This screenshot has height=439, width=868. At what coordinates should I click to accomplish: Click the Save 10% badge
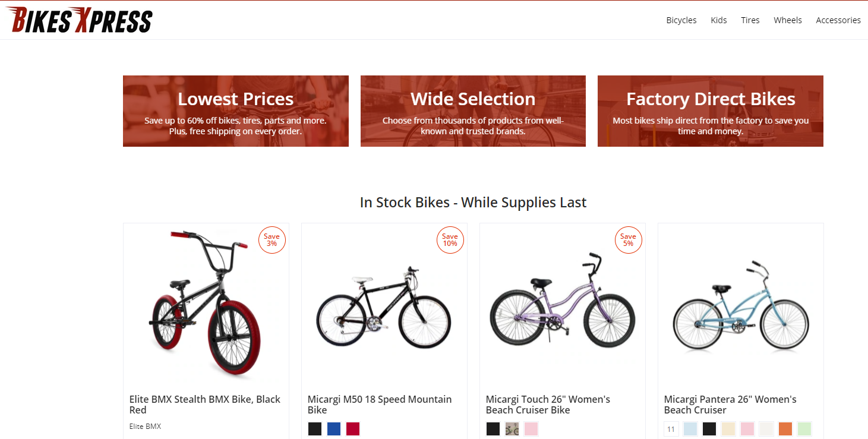pos(450,240)
